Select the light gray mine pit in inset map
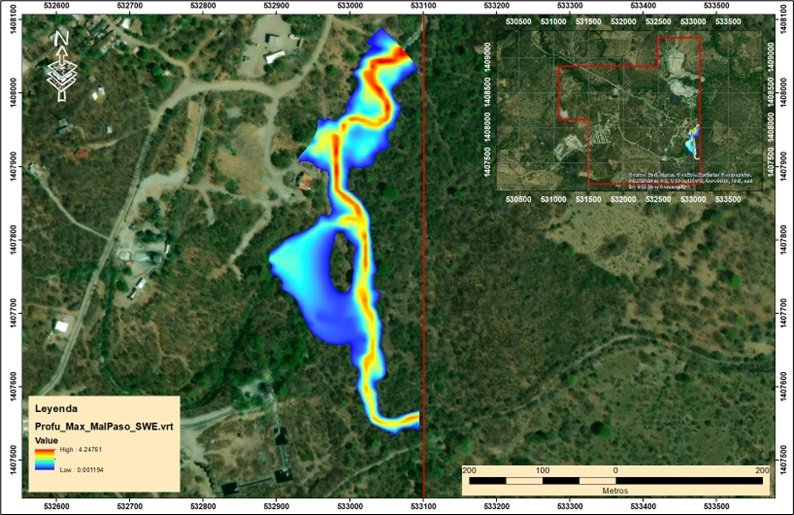This screenshot has height=515, width=794. (685, 88)
